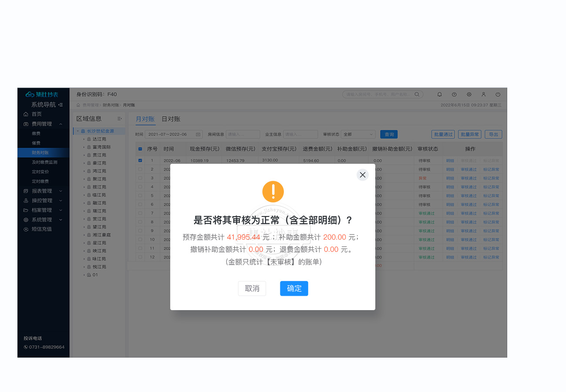This screenshot has width=566, height=392.
Task: Open the 审核状态 dropdown showing 全部
Action: point(358,135)
